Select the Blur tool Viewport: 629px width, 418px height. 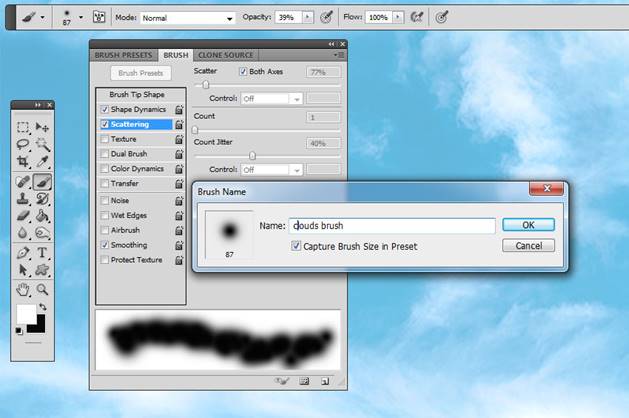click(x=23, y=233)
